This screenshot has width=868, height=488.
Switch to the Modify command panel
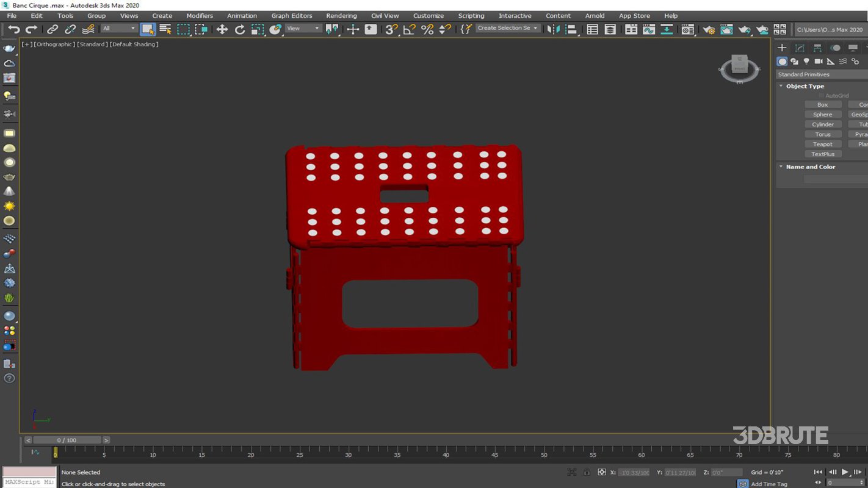[x=800, y=48]
